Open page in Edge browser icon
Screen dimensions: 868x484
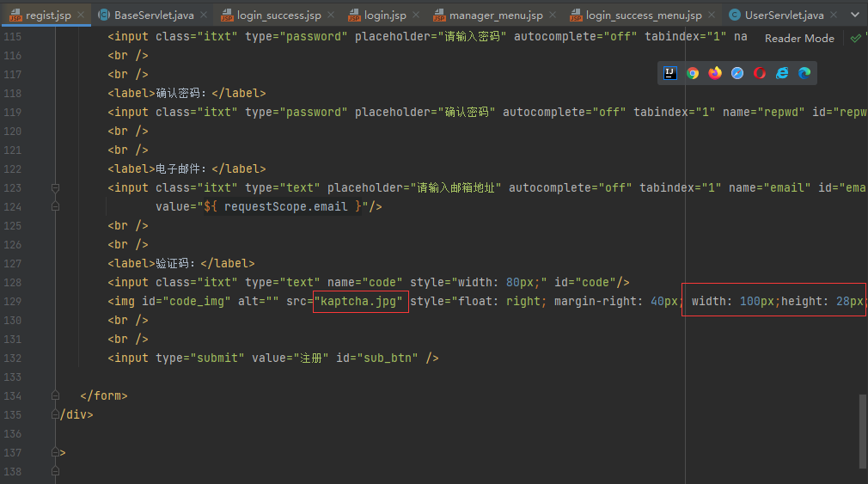[x=804, y=73]
